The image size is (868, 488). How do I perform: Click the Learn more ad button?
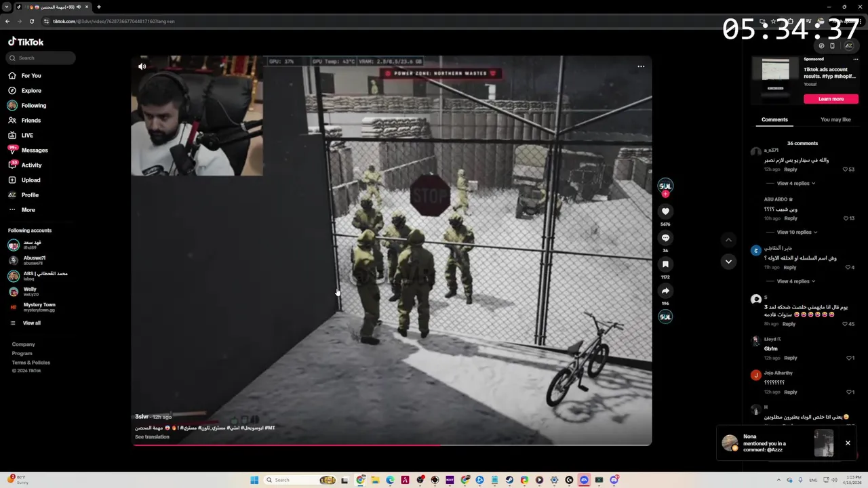pos(831,99)
